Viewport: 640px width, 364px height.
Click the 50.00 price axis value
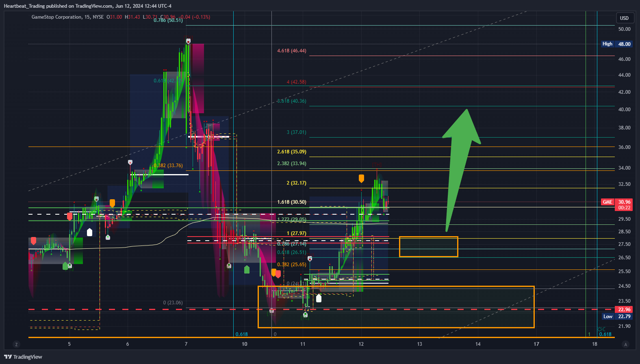click(x=624, y=29)
